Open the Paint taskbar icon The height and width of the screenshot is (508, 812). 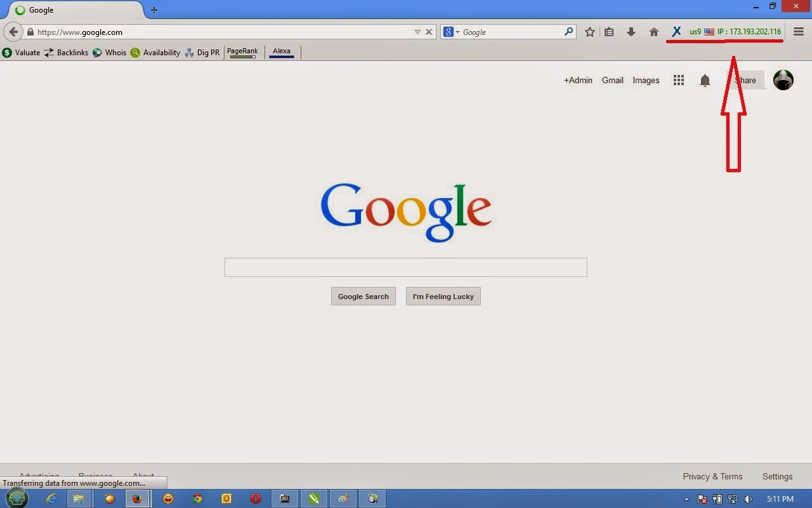343,498
